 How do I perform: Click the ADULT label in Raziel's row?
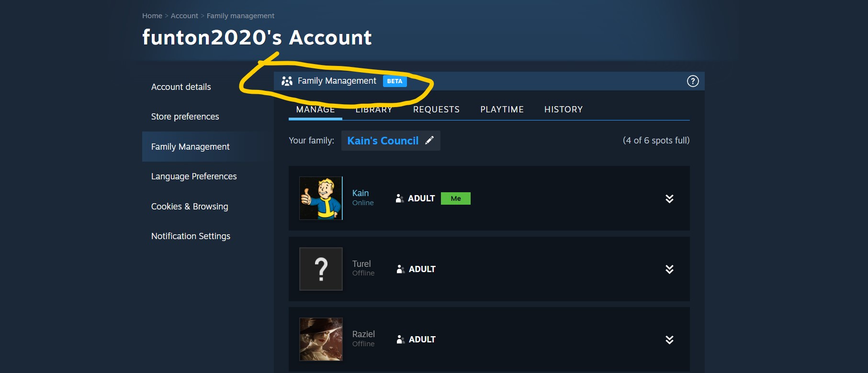422,340
